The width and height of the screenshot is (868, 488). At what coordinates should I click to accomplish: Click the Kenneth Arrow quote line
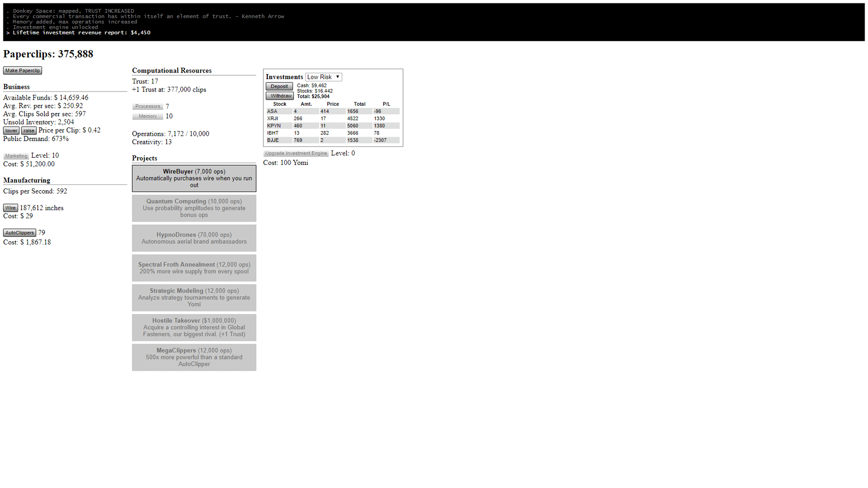pos(148,16)
